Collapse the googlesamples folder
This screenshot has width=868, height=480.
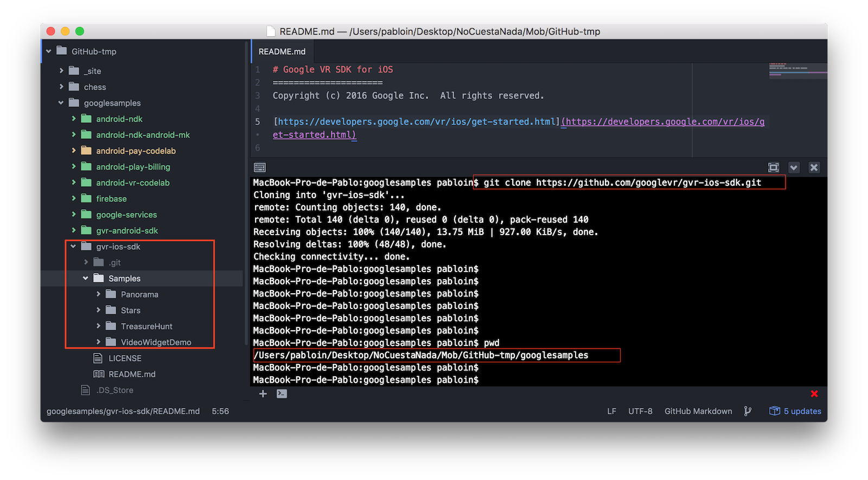pyautogui.click(x=61, y=103)
